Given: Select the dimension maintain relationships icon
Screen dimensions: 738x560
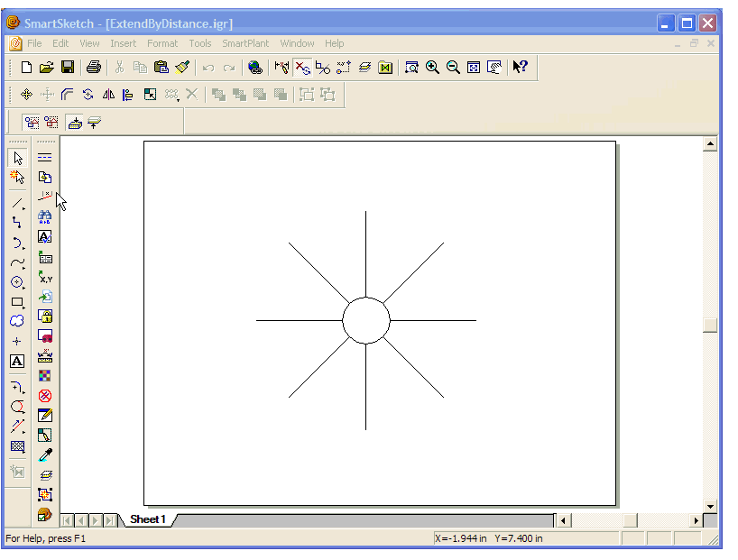Looking at the screenshot, I should 281,68.
